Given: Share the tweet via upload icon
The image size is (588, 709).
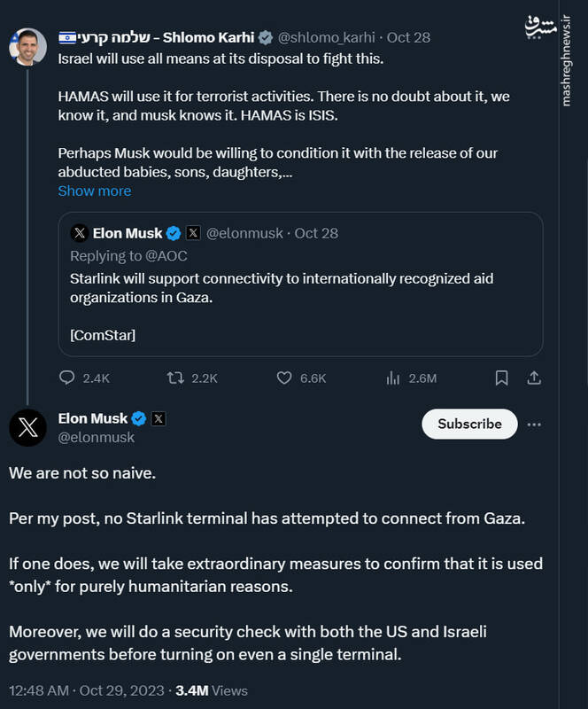Looking at the screenshot, I should [x=534, y=378].
